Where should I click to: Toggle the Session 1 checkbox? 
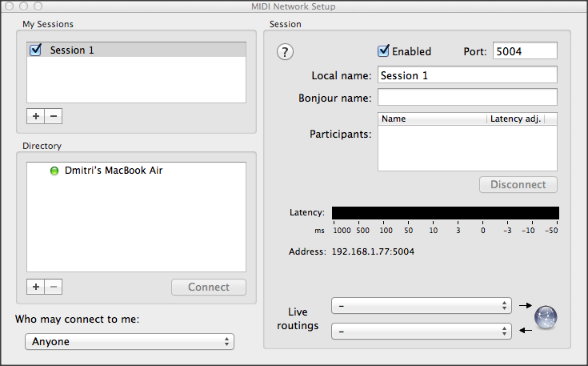35,50
